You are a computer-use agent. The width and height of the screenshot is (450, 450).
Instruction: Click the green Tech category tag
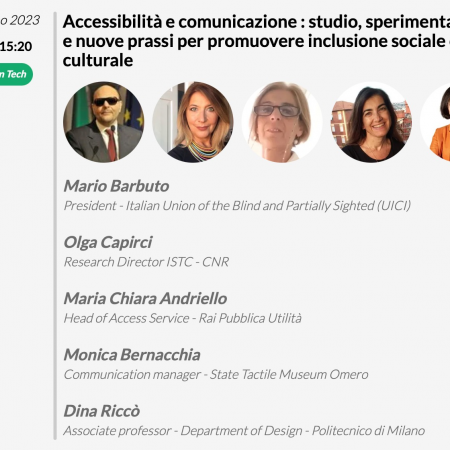tap(14, 74)
